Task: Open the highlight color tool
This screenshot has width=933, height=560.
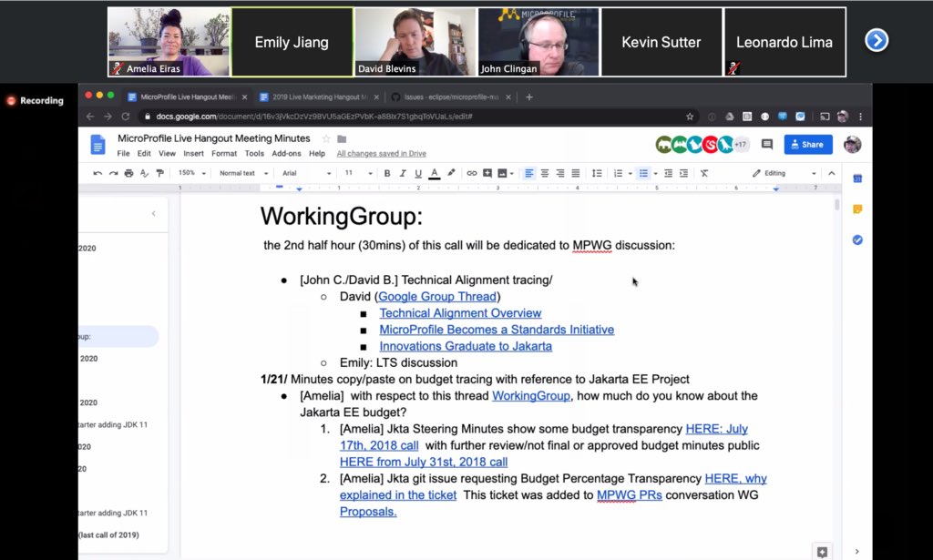Action: 451,173
